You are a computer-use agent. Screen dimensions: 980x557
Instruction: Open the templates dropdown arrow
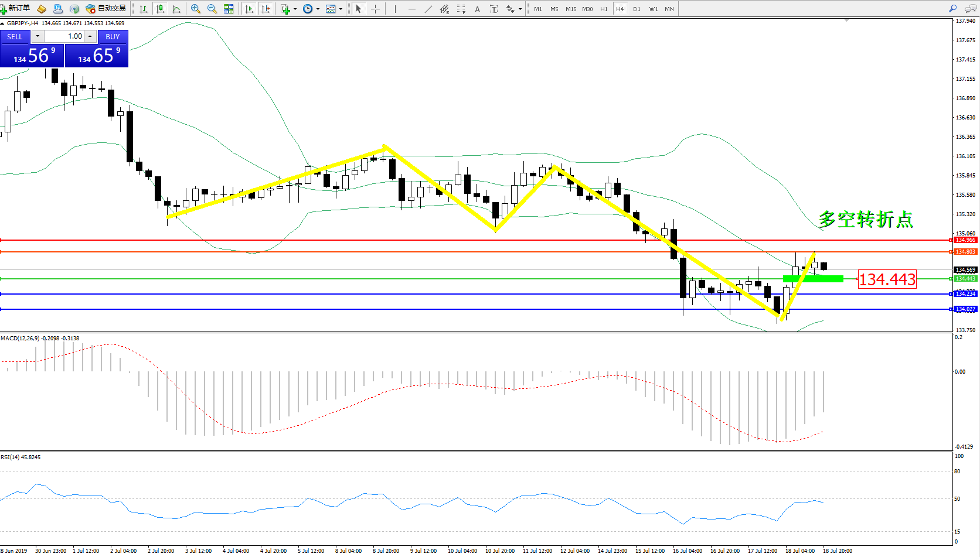coord(341,9)
